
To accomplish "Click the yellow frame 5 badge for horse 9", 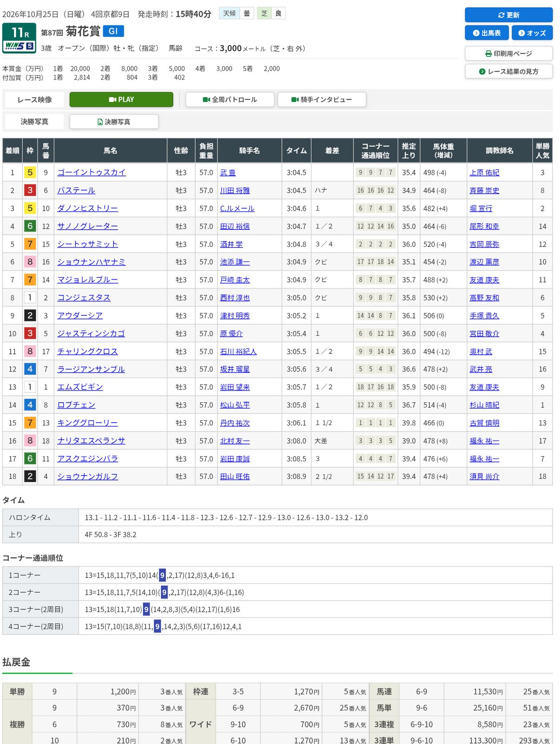I will tap(30, 173).
